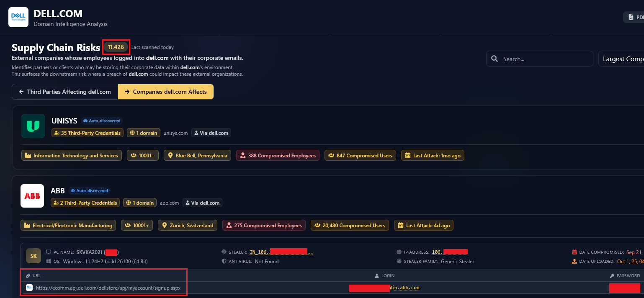Click the Sep 21 date compromised value

[635, 252]
